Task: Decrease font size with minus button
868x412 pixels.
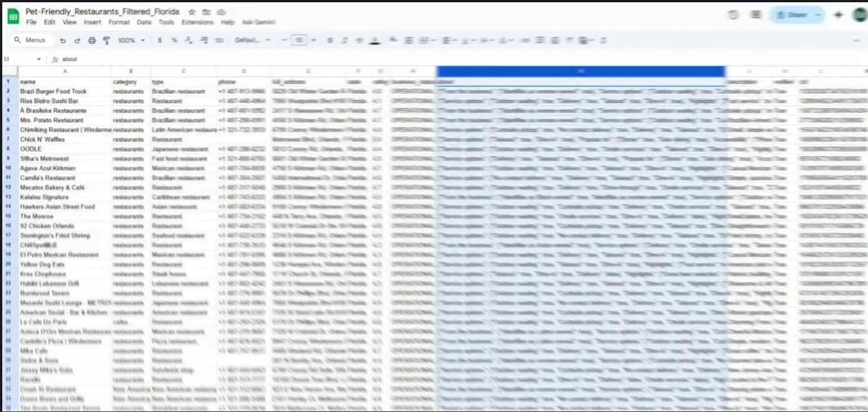Action: [284, 41]
